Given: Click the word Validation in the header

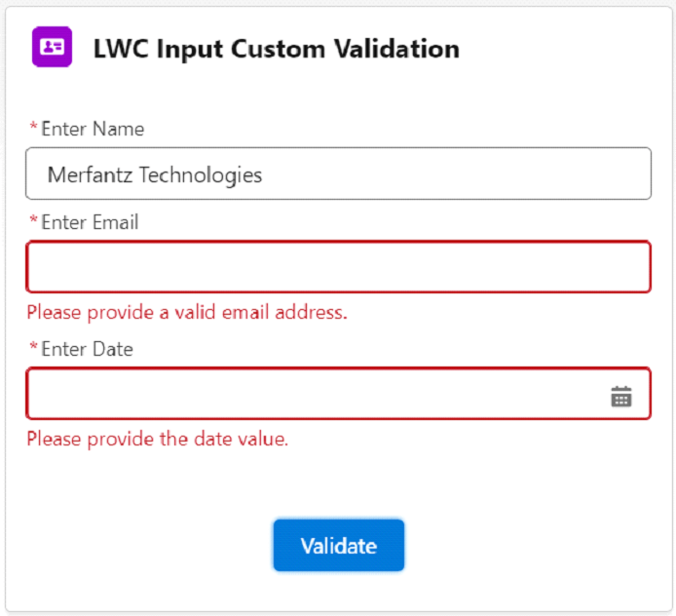Looking at the screenshot, I should (x=397, y=49).
